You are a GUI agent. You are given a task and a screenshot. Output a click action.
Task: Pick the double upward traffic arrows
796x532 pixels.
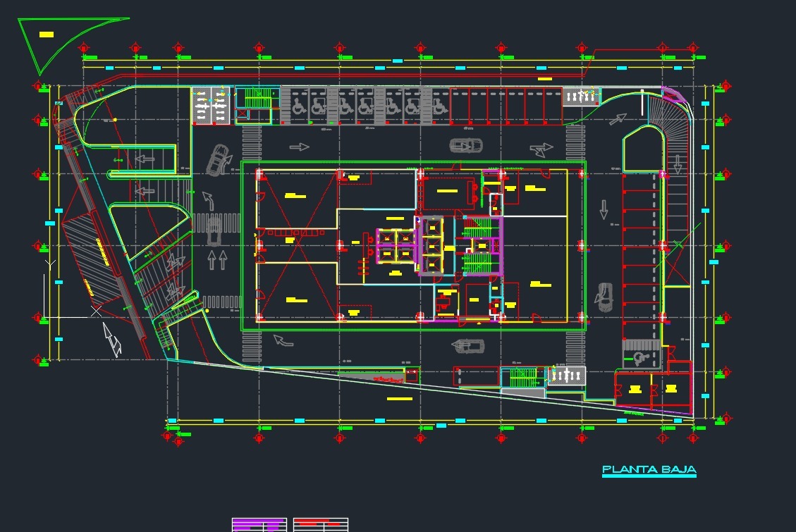pos(217,259)
